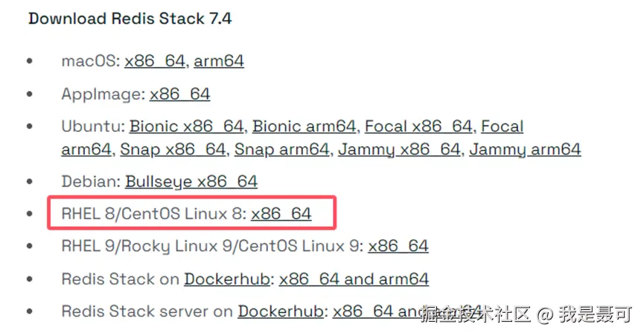Click the RHEL 8/CentOS Linux 8 label text
Screen dimensions: 644x336
[x=153, y=215]
